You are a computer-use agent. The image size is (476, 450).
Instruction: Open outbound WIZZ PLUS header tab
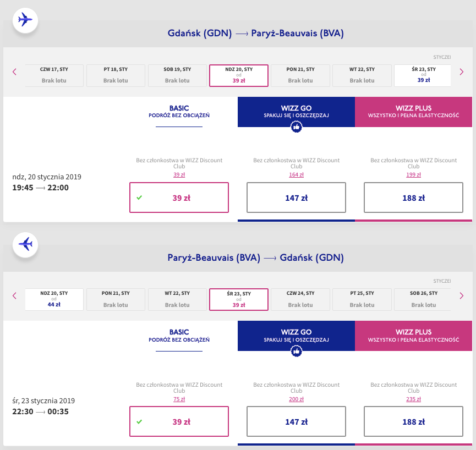pos(413,112)
